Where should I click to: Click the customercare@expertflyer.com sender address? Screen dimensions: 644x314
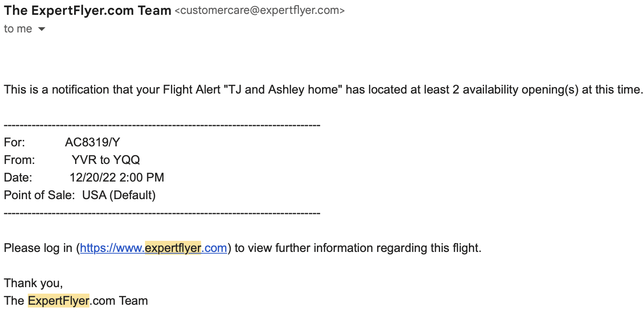259,11
